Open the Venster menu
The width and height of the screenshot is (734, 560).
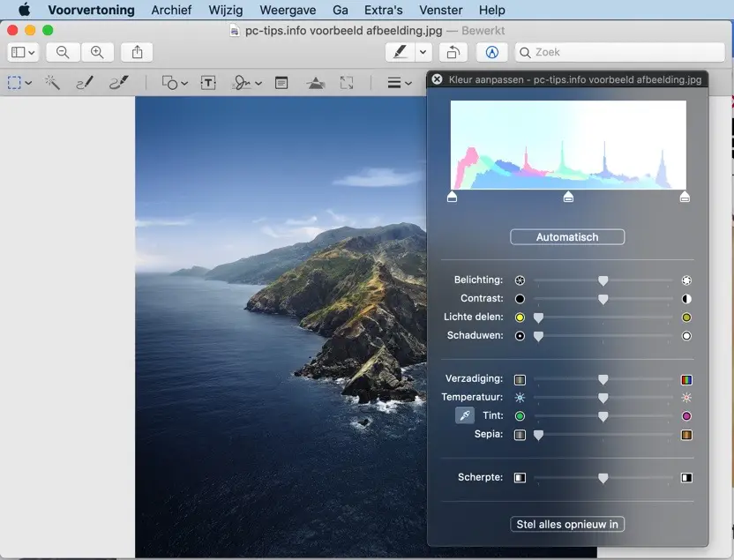(x=440, y=10)
